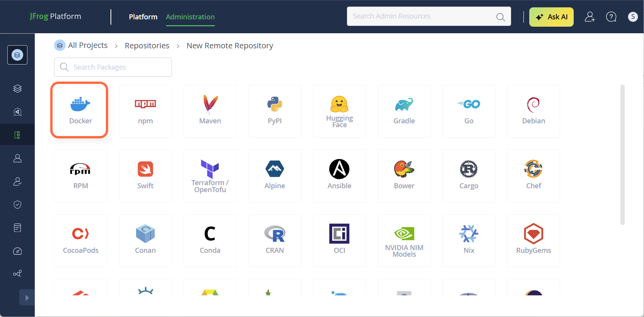Click the Ask AI button

551,17
